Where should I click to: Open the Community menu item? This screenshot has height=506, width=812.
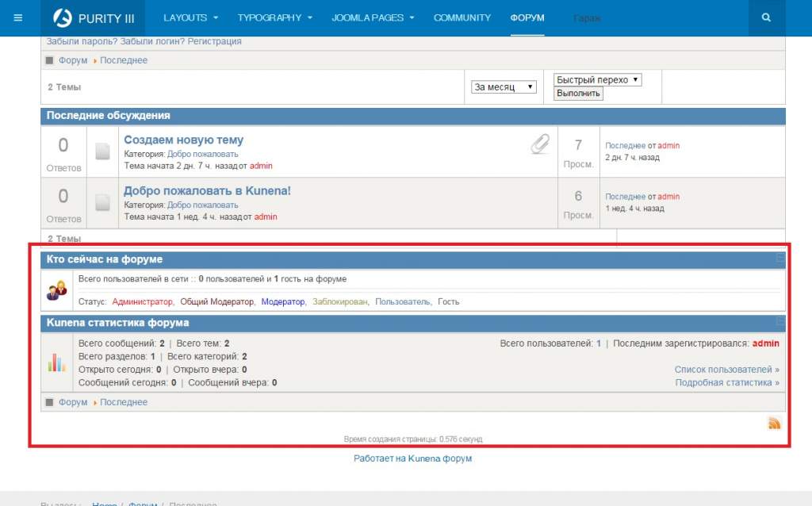pyautogui.click(x=462, y=17)
